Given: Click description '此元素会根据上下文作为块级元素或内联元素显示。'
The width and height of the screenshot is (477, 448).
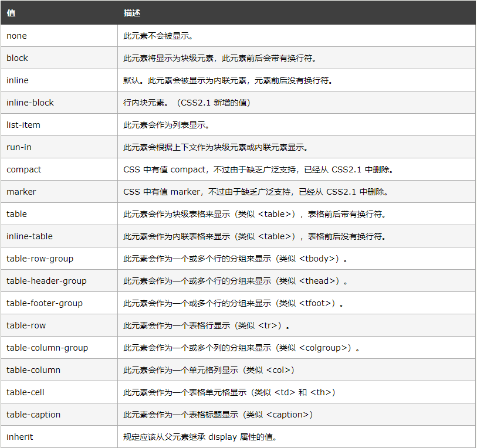Looking at the screenshot, I should pyautogui.click(x=216, y=147).
